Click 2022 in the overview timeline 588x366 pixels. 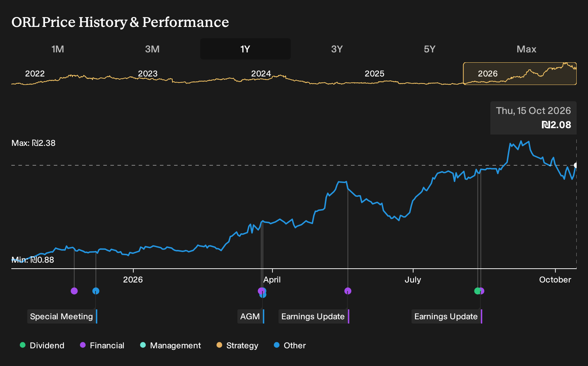point(35,74)
